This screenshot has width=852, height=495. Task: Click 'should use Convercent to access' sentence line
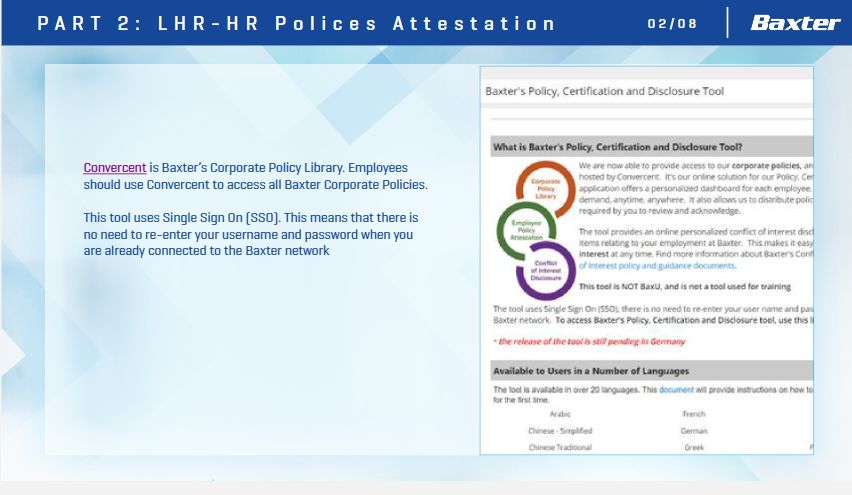255,185
